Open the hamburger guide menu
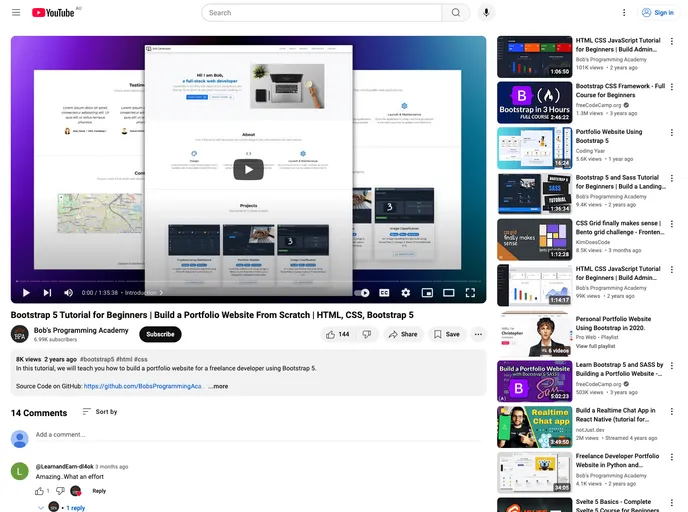This screenshot has height=512, width=688. pyautogui.click(x=16, y=13)
